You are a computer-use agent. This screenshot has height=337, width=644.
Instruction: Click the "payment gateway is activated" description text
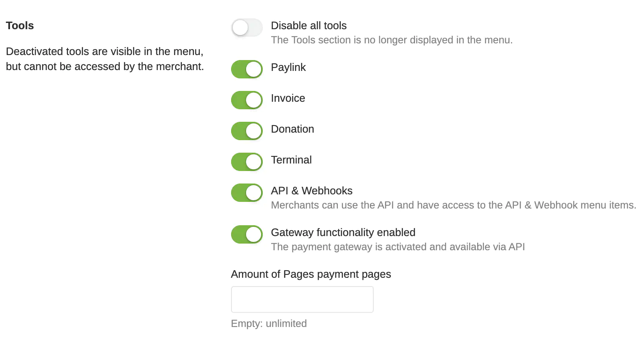click(x=397, y=247)
